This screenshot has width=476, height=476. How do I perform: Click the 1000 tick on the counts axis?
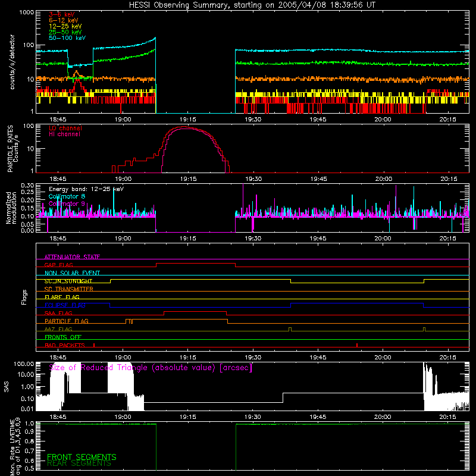click(27, 12)
